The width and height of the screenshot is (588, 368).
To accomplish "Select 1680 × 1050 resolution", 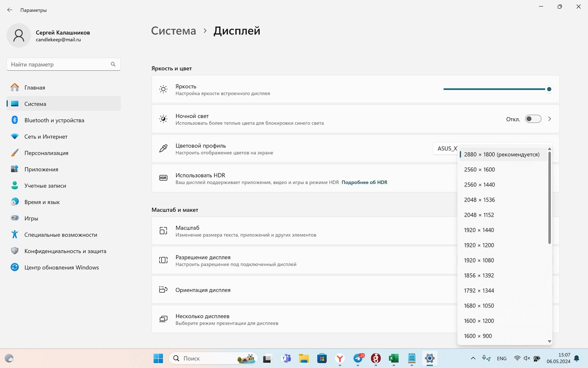I will click(503, 306).
